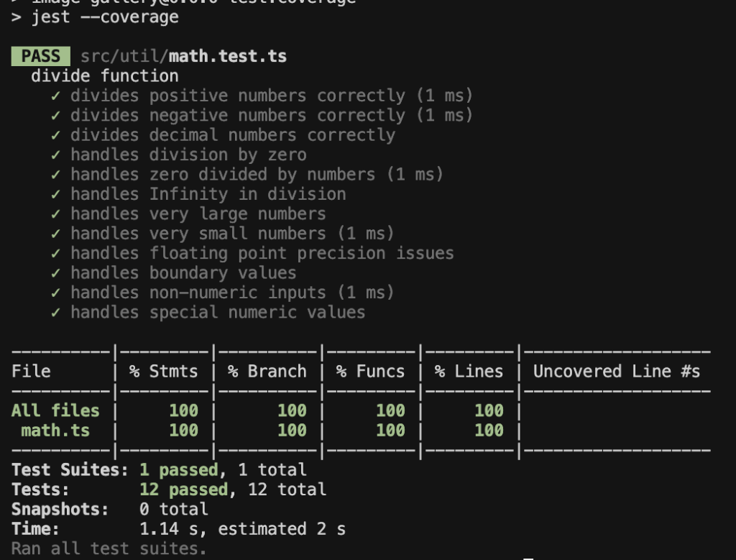Click checkmark beside "divides positive numbers correctly"
Viewport: 736px width, 560px height.
pyautogui.click(x=56, y=96)
